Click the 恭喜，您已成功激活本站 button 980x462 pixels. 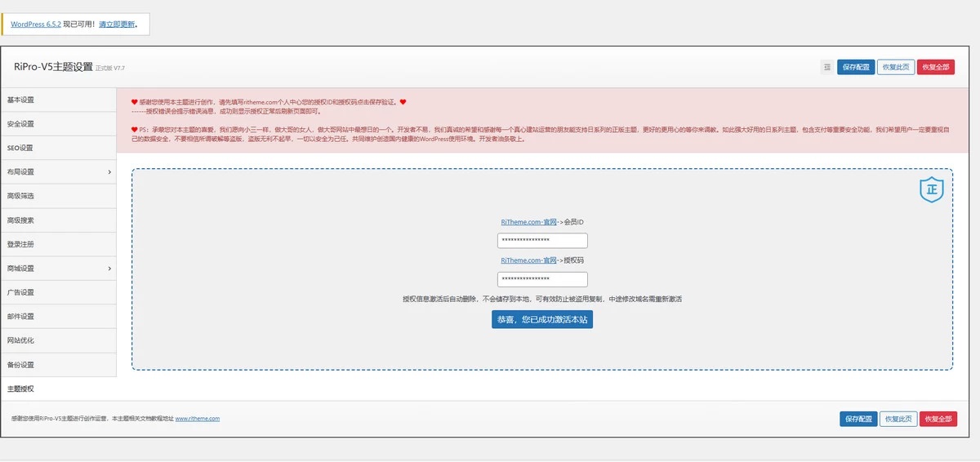point(542,320)
